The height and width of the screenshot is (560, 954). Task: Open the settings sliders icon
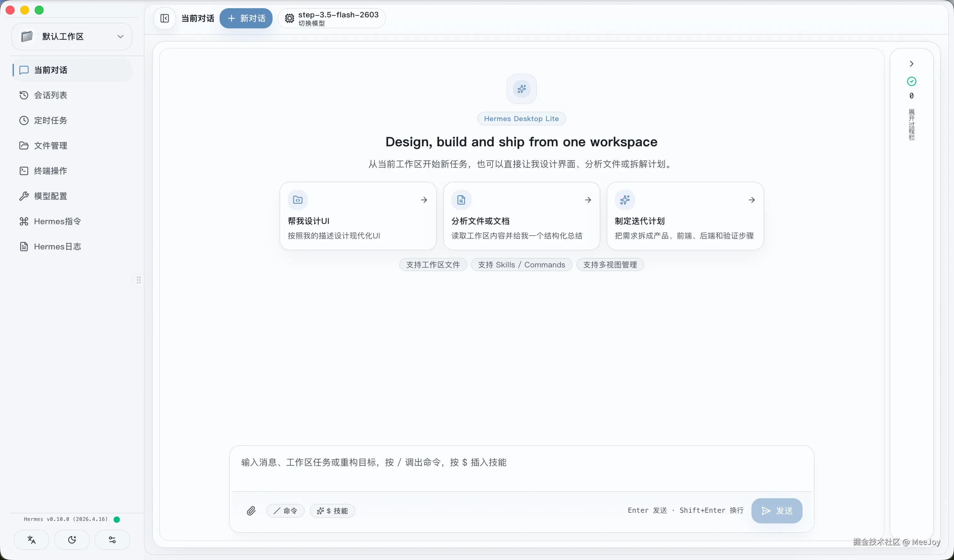112,540
